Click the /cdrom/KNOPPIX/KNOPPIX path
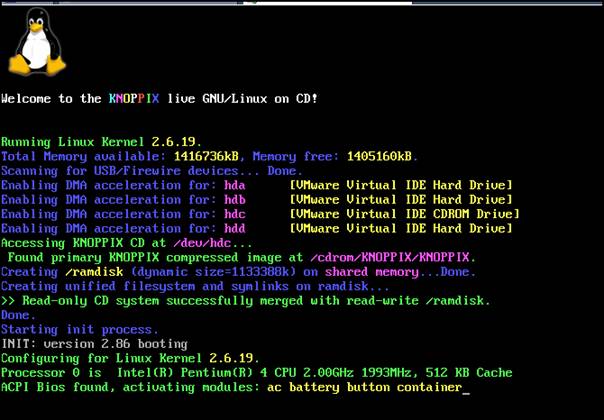The width and height of the screenshot is (604, 420). 390,257
